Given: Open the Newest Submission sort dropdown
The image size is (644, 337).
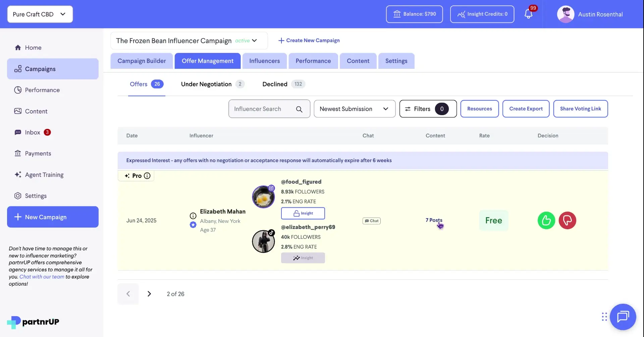Looking at the screenshot, I should click(x=355, y=109).
